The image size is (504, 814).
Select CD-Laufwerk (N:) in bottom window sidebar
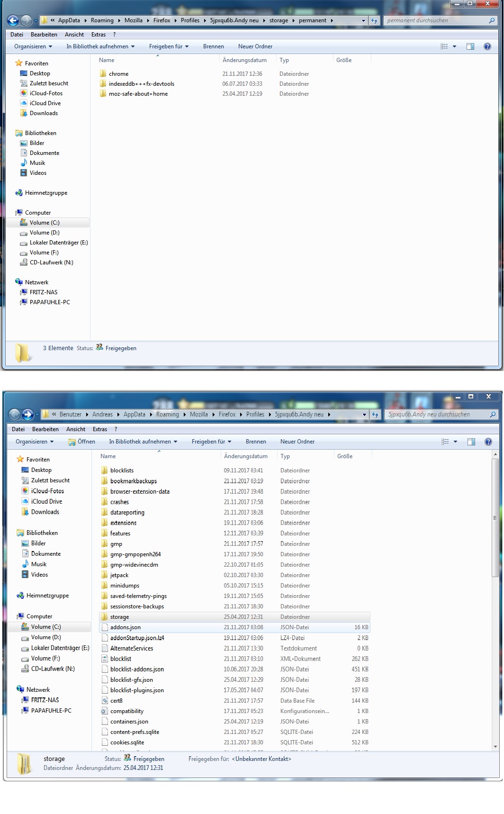[x=53, y=669]
